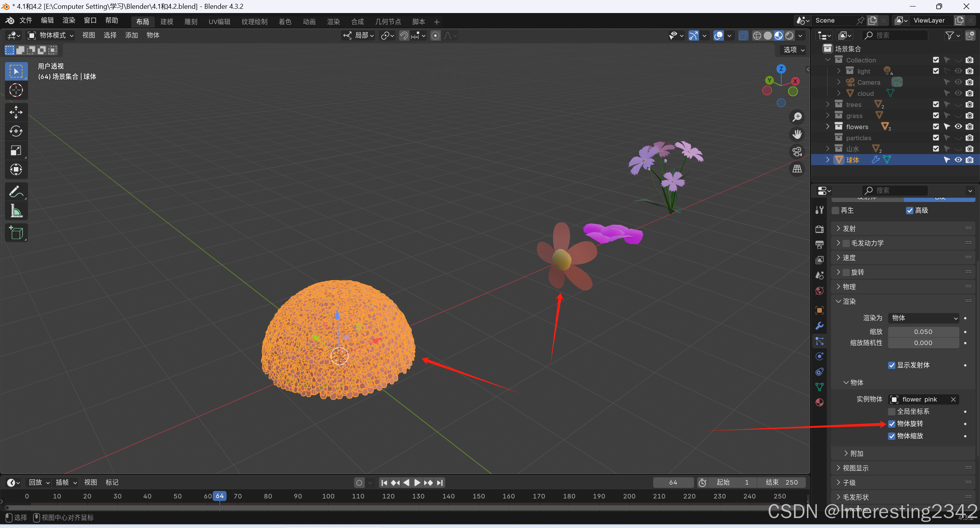Select the Annotate pencil tool
This screenshot has width=980, height=528.
16,192
